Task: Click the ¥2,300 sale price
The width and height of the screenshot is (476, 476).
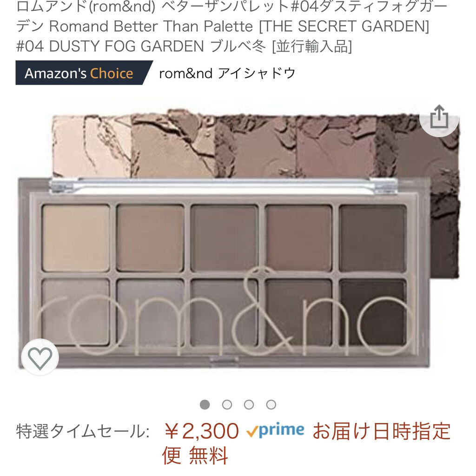Action: point(202,431)
